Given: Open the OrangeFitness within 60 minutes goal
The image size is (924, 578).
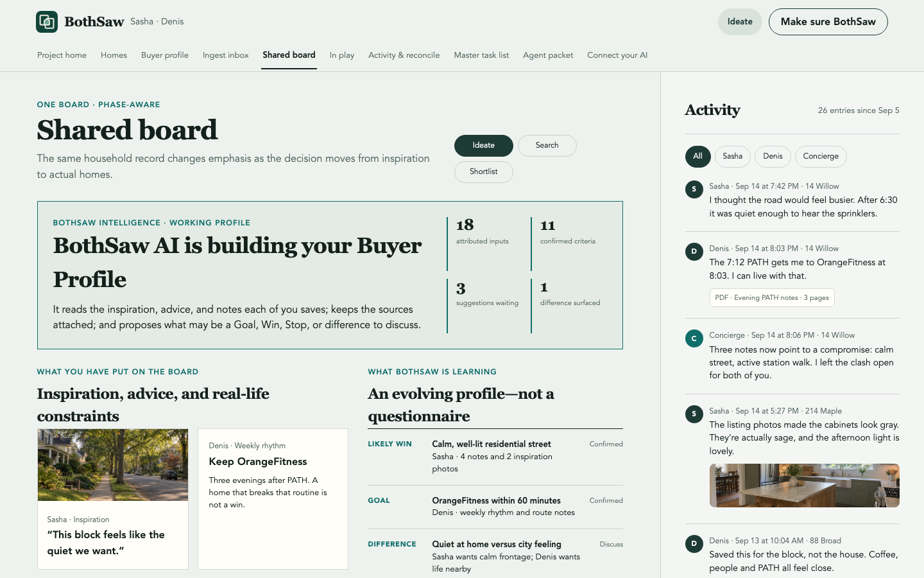Looking at the screenshot, I should [x=495, y=507].
